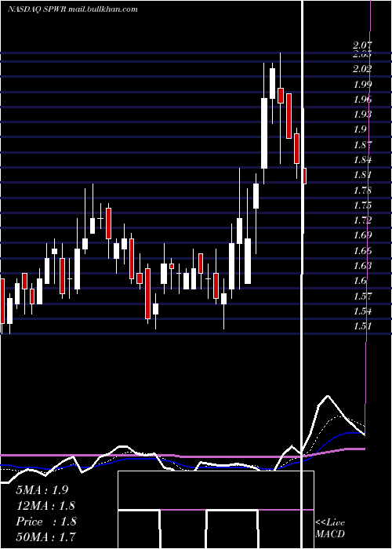
Task: Select the latest red candle near 1.81
Action: [305, 176]
